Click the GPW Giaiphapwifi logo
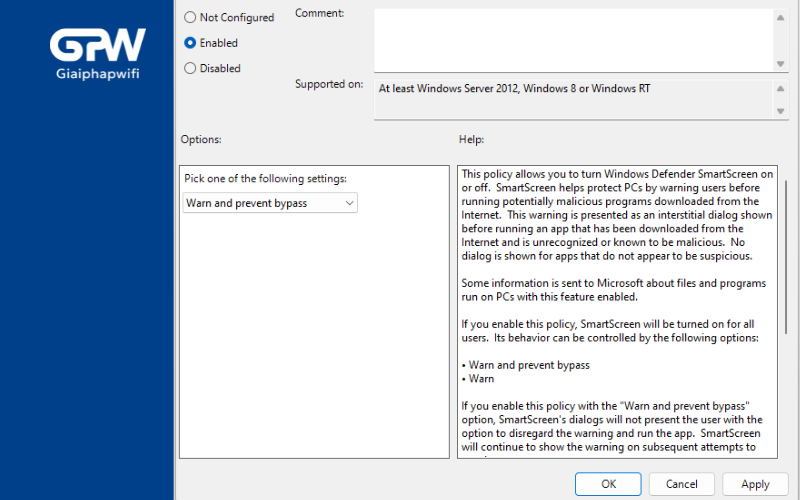This screenshot has height=500, width=800. tap(97, 54)
